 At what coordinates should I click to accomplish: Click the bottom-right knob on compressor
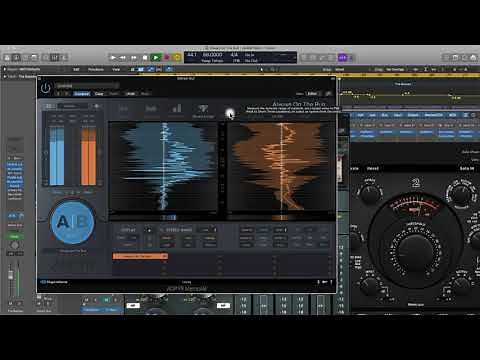tap(461, 285)
